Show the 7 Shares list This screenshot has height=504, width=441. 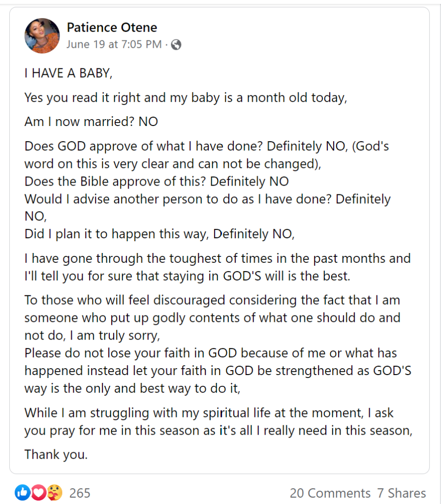(x=402, y=493)
